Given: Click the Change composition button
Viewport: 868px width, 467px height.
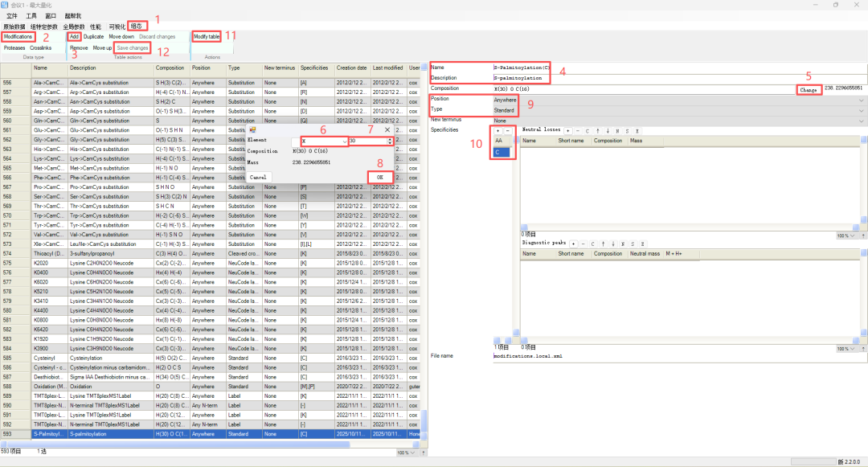Looking at the screenshot, I should coord(809,90).
